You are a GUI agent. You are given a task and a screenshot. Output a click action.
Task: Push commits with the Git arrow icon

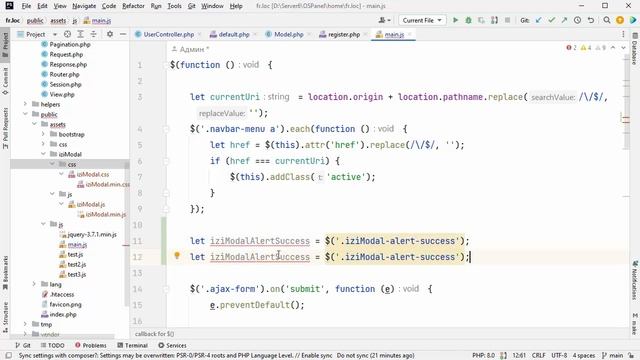point(564,20)
